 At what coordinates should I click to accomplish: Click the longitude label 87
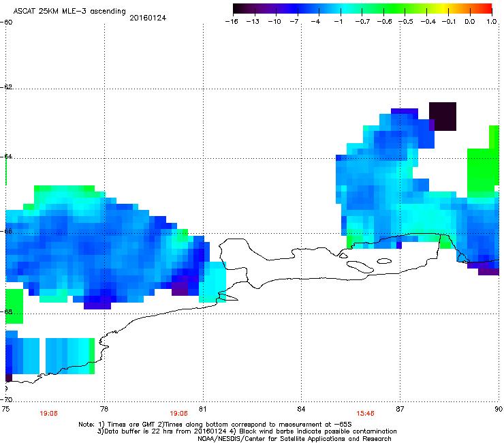[x=400, y=409]
